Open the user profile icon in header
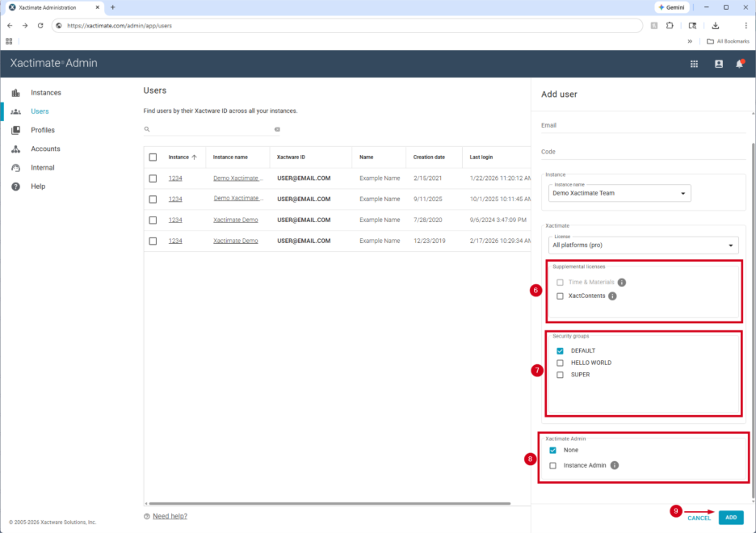756x533 pixels. coord(718,64)
